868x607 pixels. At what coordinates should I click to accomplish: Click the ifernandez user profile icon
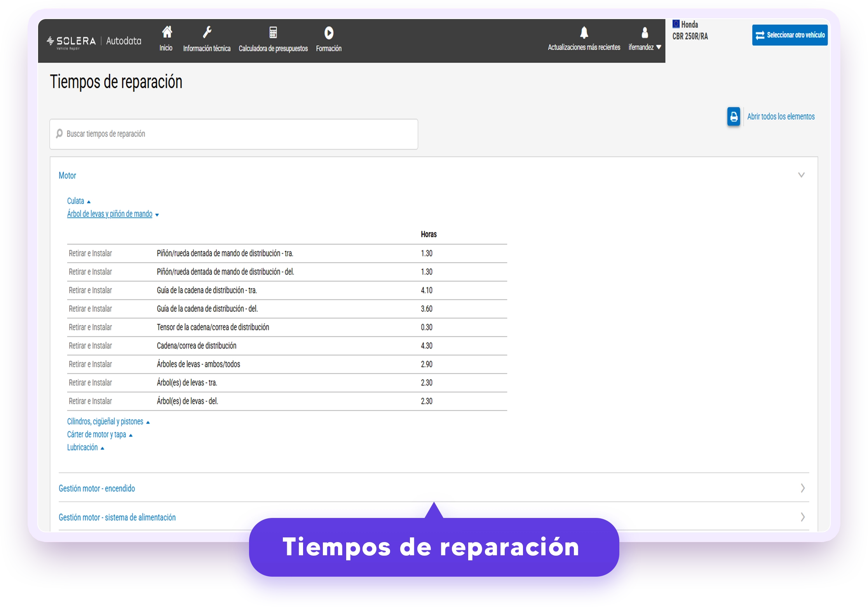[x=645, y=33]
